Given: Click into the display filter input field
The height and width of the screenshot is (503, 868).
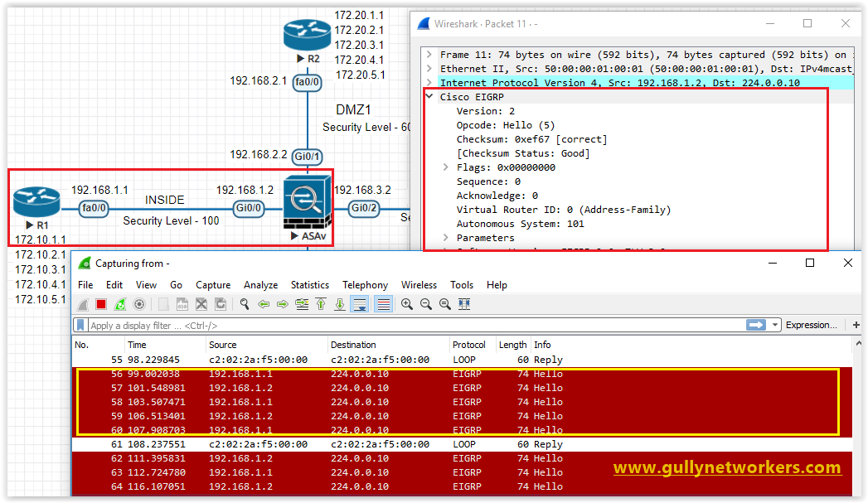Looking at the screenshot, I should [415, 325].
